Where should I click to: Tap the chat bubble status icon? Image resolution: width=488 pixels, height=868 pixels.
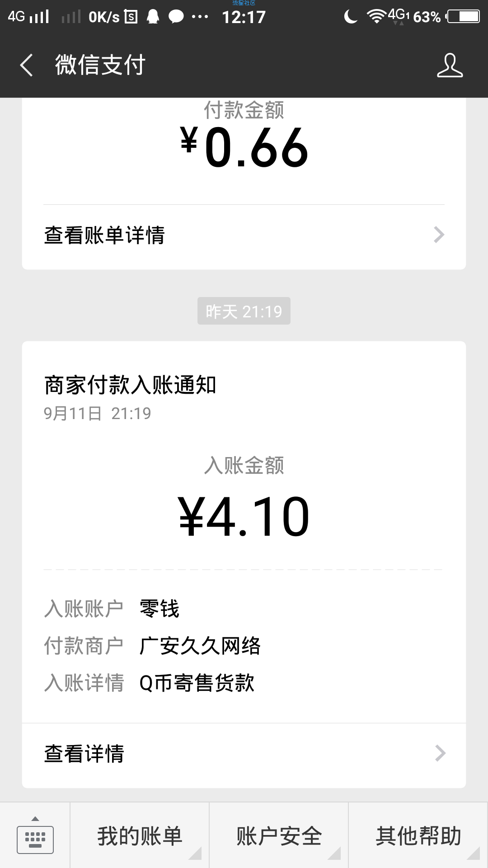[x=176, y=17]
